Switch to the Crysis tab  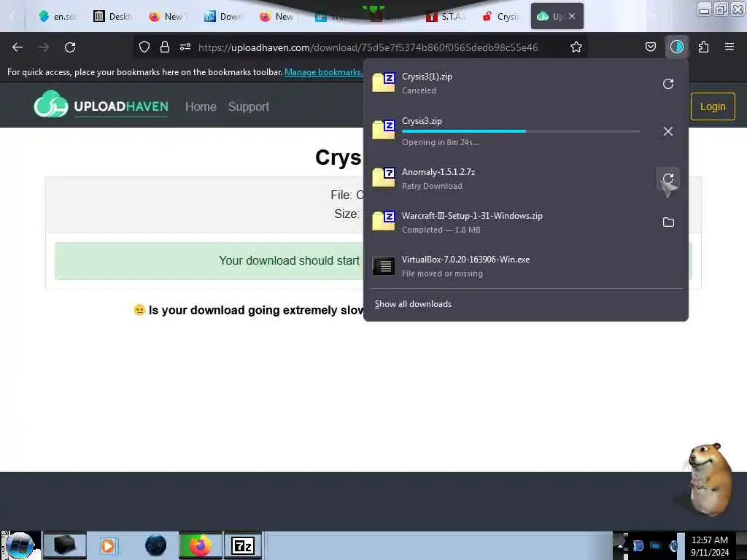500,16
